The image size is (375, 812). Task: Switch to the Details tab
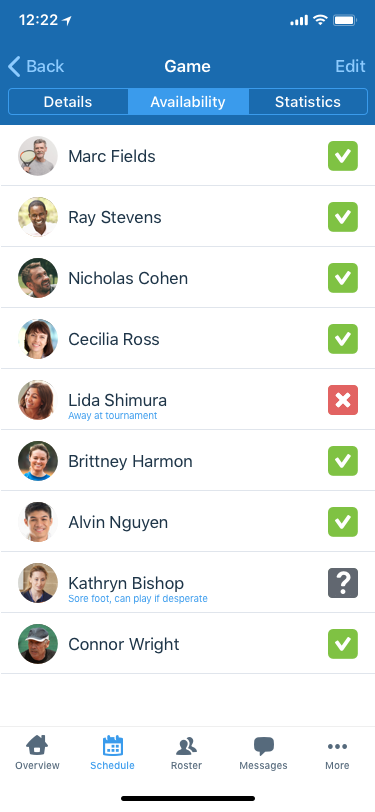pos(68,102)
